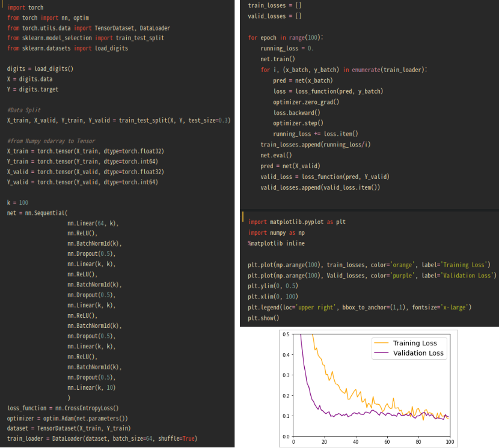
Task: Click 'pred = net(X_valid)' line
Action: click(290, 166)
